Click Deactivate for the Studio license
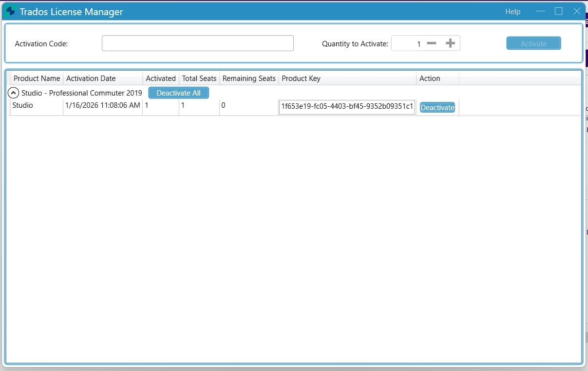588x371 pixels. [x=437, y=107]
